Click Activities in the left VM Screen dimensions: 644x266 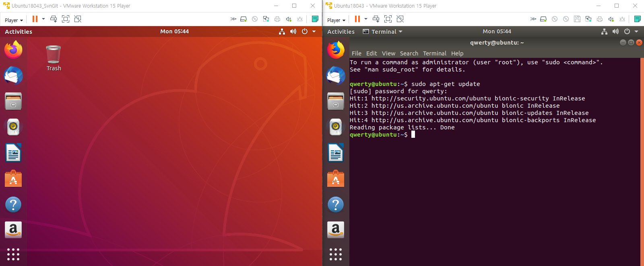[x=19, y=31]
